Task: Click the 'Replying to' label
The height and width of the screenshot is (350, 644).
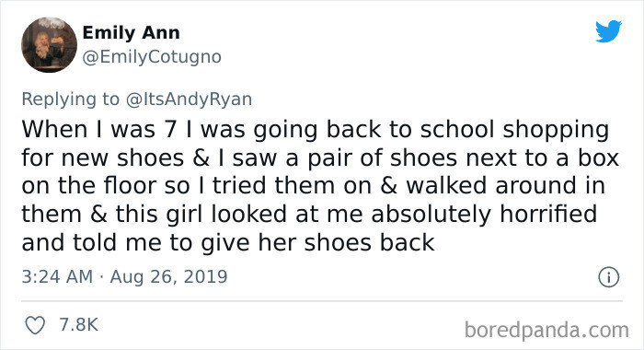Action: pos(70,99)
